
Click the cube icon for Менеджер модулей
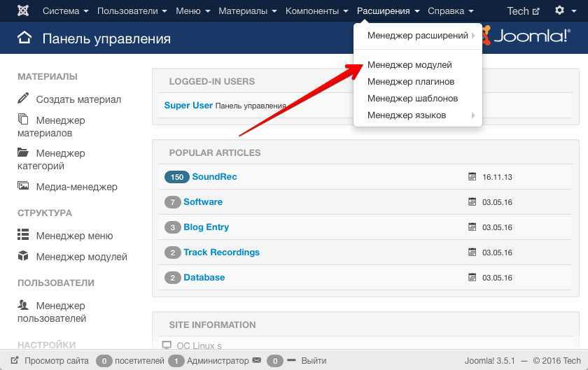23,256
